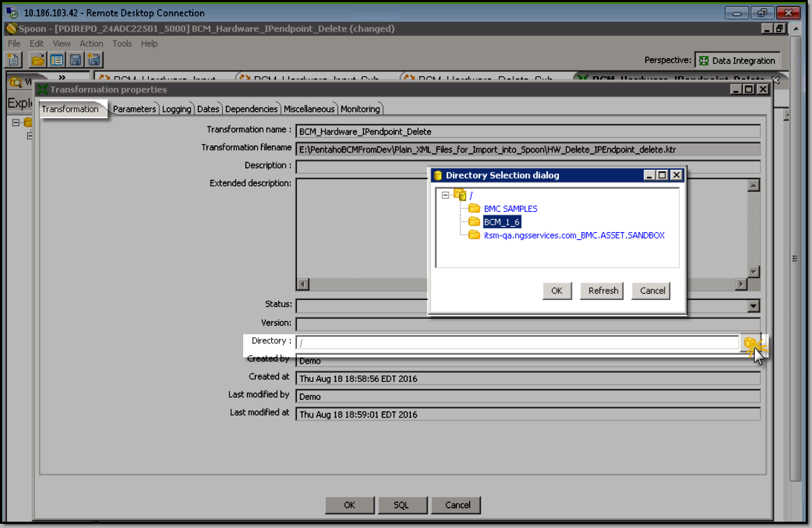The height and width of the screenshot is (528, 812).
Task: Select the BMC SAMPLES folder
Action: click(x=510, y=208)
